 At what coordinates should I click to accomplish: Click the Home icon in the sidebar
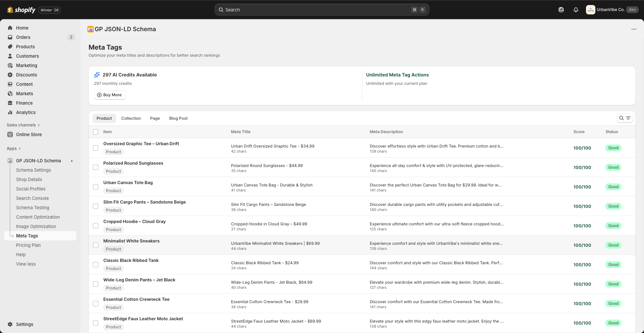(x=10, y=28)
